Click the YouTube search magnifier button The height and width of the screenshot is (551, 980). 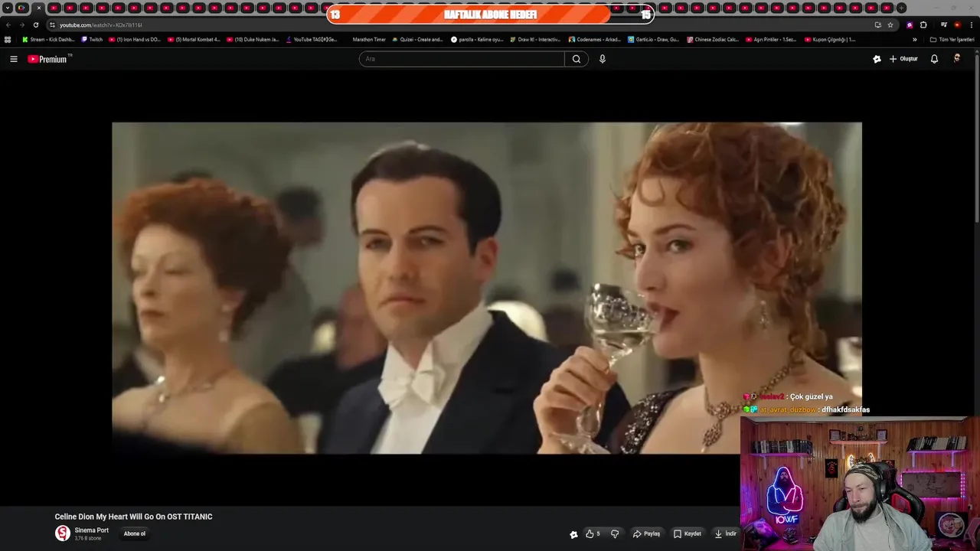click(x=577, y=59)
